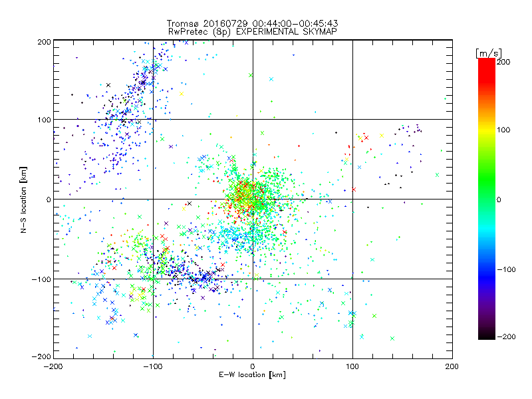
Task: Click the colorbar '200' top label
Action: (503, 62)
